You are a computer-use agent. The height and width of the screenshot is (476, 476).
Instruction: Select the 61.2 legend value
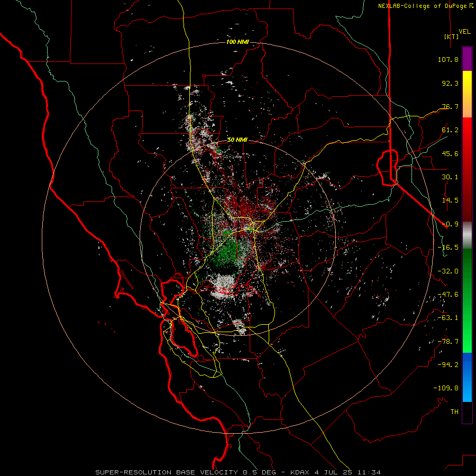click(450, 130)
